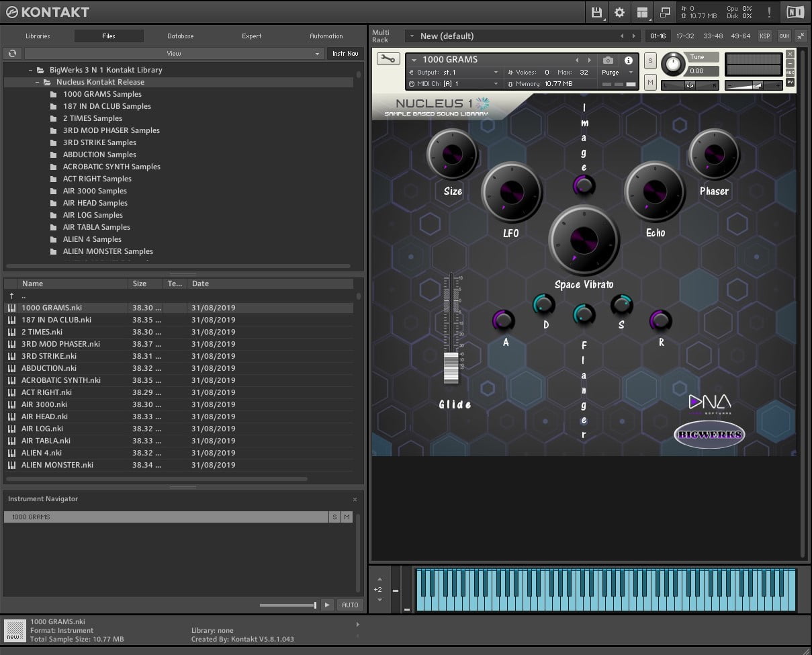Minimize rack headers with the arrows icon
Image resolution: width=812 pixels, height=655 pixels.
click(801, 36)
